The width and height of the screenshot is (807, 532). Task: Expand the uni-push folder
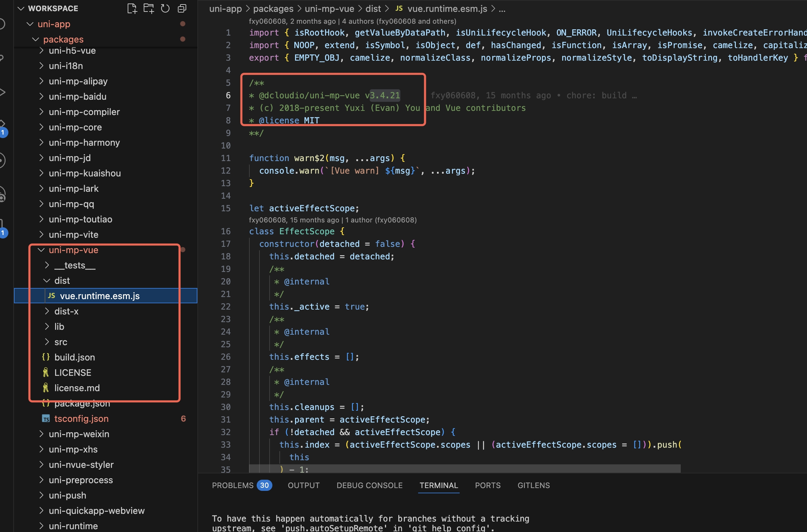click(x=41, y=495)
